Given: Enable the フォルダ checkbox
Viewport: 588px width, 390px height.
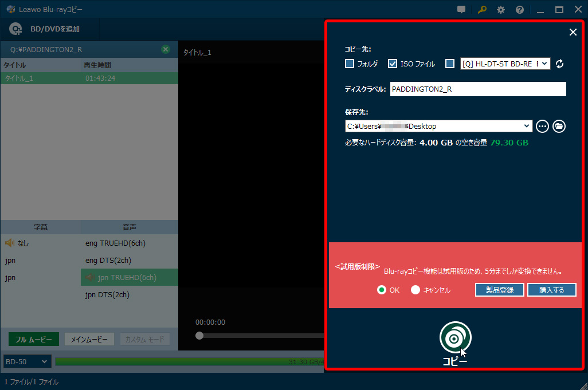Looking at the screenshot, I should 350,64.
